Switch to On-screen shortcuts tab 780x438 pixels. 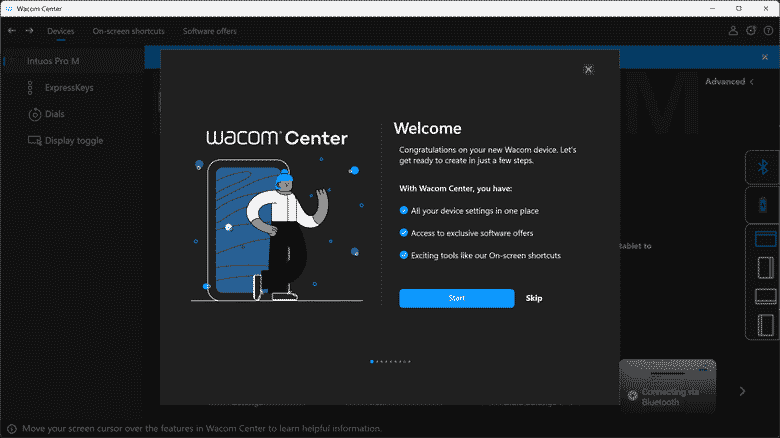click(128, 31)
